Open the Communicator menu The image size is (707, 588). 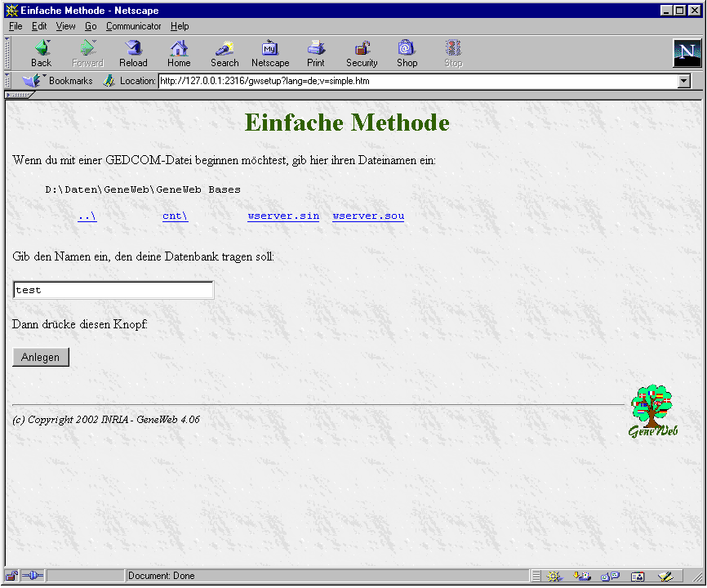pyautogui.click(x=133, y=26)
